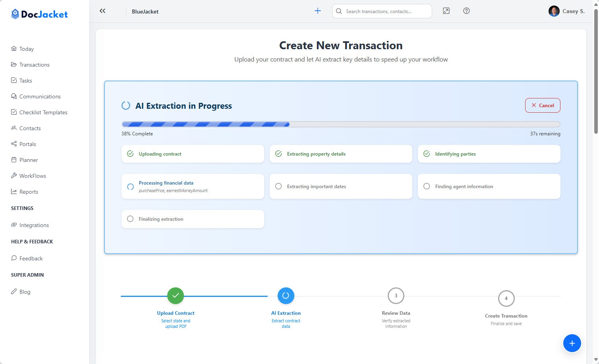599x364 pixels.
Task: Click the Portals share icon
Action: coord(14,144)
